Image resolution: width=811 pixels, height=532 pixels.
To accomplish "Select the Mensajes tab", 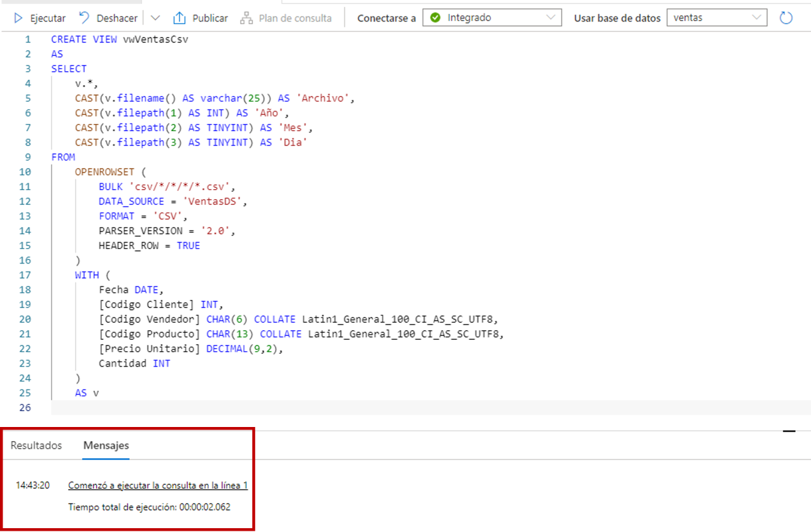I will pyautogui.click(x=106, y=445).
